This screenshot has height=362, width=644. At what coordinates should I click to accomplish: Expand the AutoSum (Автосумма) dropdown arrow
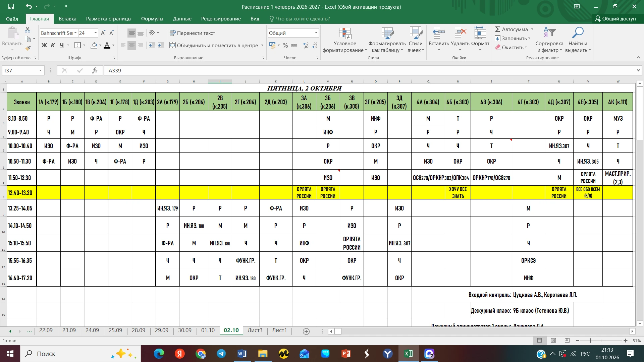pos(532,29)
